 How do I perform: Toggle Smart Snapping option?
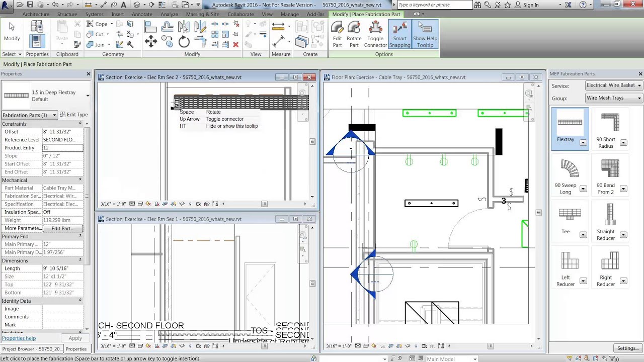[400, 35]
